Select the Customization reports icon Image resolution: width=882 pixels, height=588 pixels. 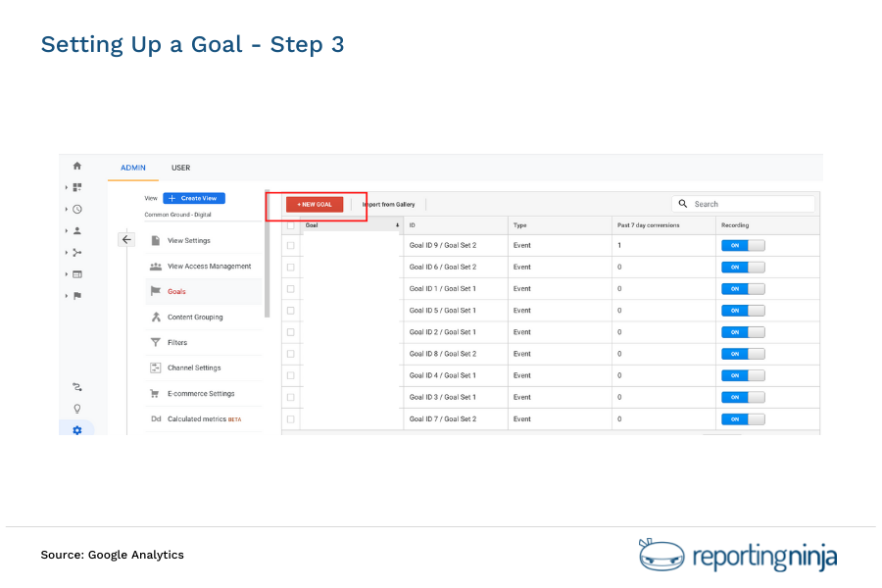coord(76,187)
